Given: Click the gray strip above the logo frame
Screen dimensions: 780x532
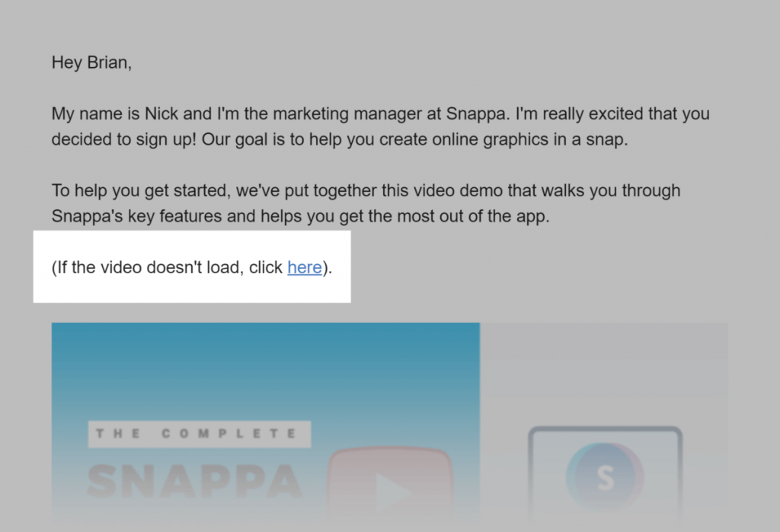Looking at the screenshot, I should coord(604,341).
